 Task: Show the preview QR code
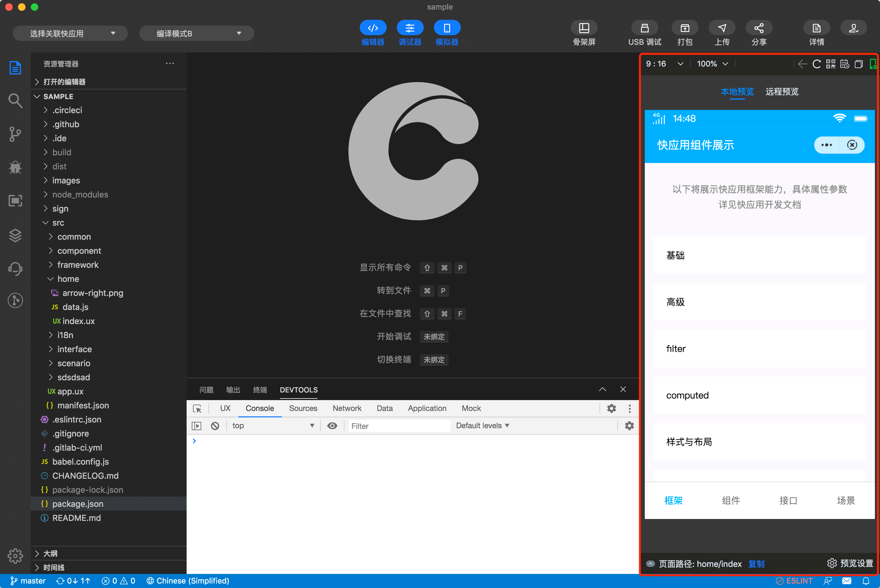tap(830, 64)
